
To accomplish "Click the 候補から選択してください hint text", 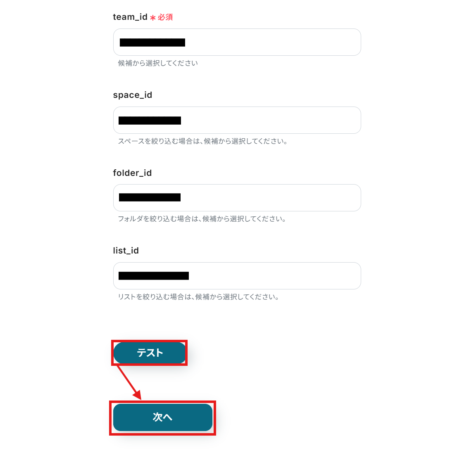I will pos(158,63).
